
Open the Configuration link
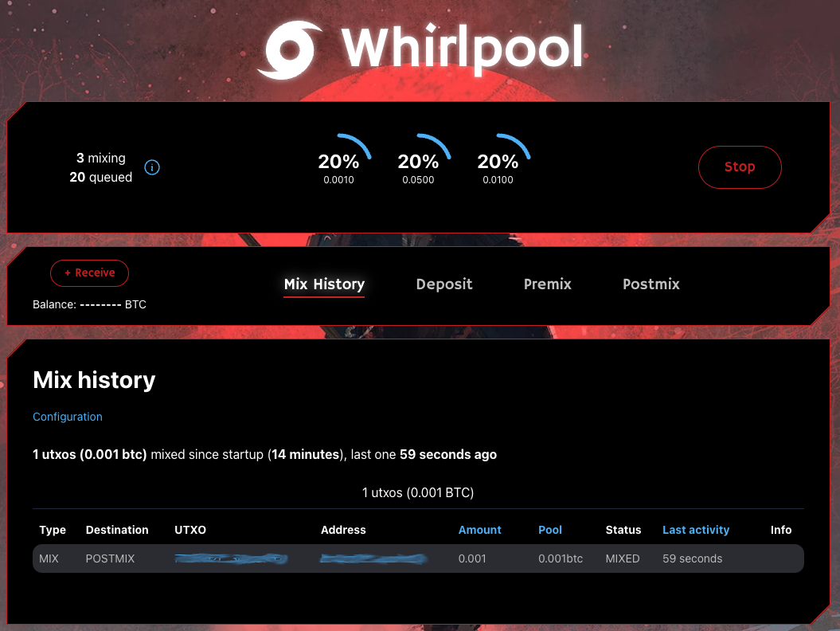coord(68,417)
